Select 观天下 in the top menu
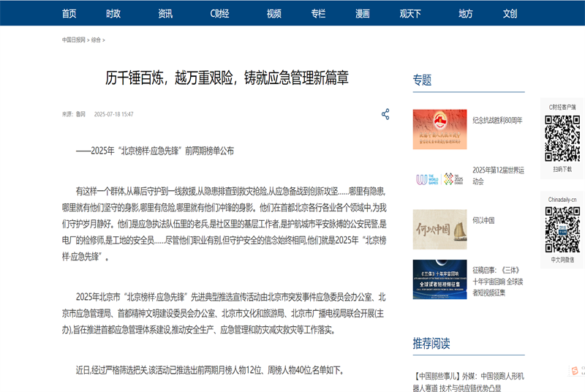Image resolution: width=585 pixels, height=392 pixels. click(410, 13)
